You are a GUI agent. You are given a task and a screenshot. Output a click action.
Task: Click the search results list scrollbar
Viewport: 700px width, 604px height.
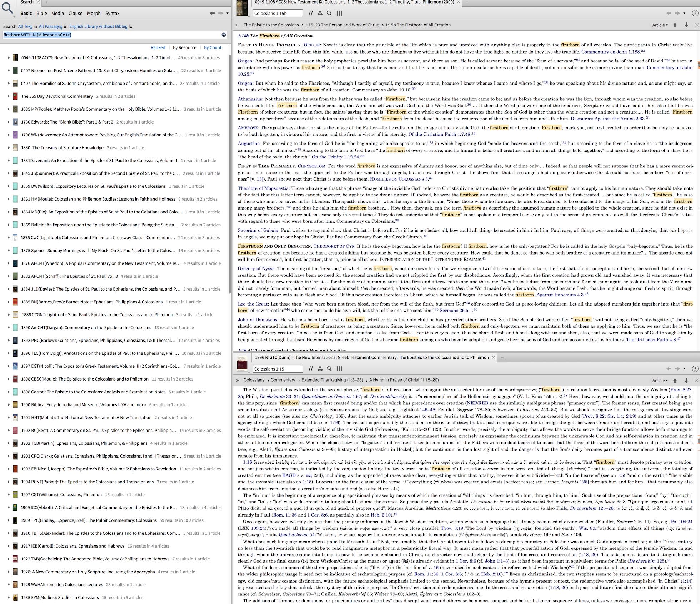pos(230,175)
